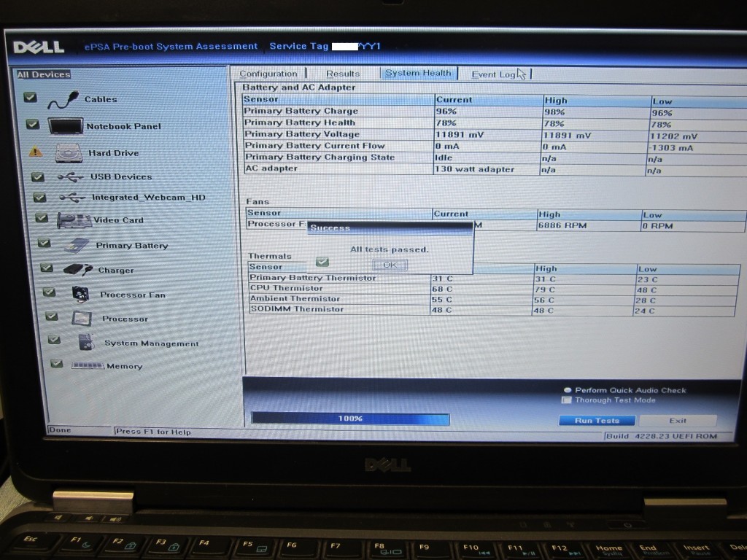
Task: Click the Exit button
Action: pyautogui.click(x=678, y=421)
